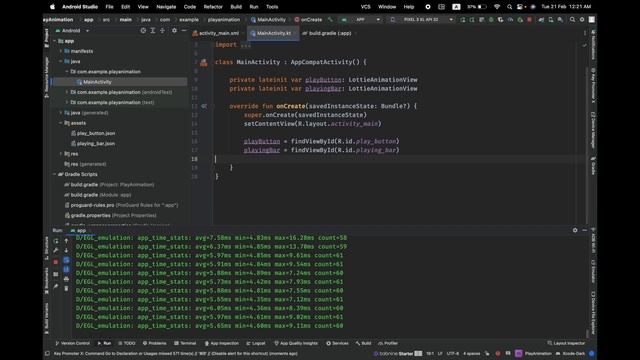Open the VCS menu
This screenshot has height=360, width=640.
click(x=366, y=7)
